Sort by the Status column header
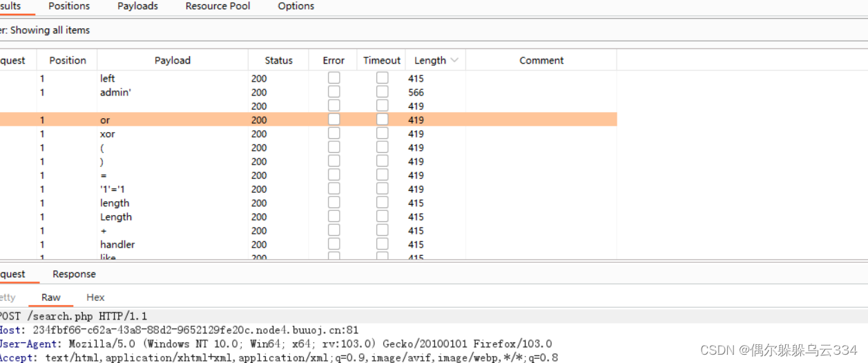868x363 pixels. click(278, 60)
